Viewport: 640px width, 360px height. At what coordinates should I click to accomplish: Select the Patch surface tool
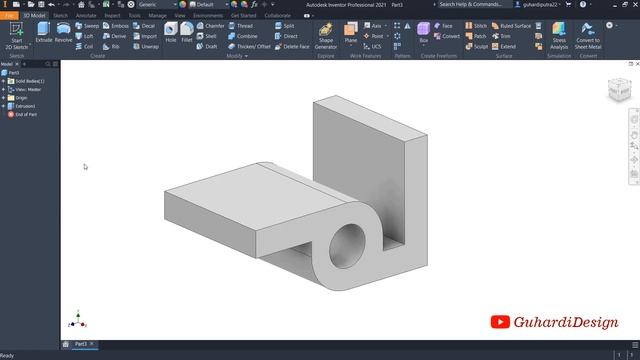click(x=476, y=36)
